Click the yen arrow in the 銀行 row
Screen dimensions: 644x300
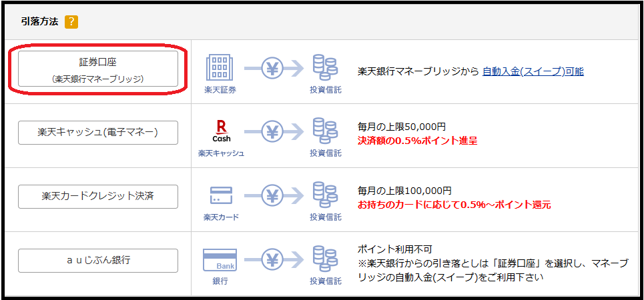tap(274, 260)
